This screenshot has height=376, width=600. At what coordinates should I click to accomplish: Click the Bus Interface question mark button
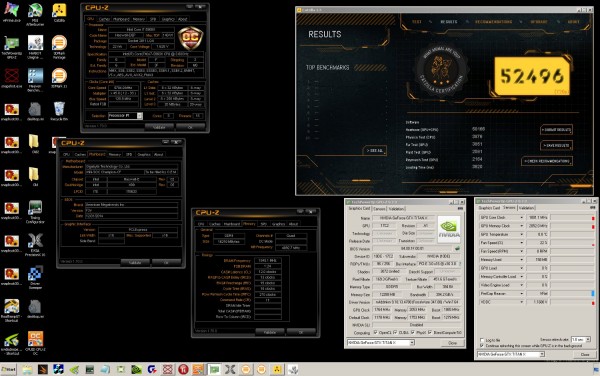tap(460, 264)
